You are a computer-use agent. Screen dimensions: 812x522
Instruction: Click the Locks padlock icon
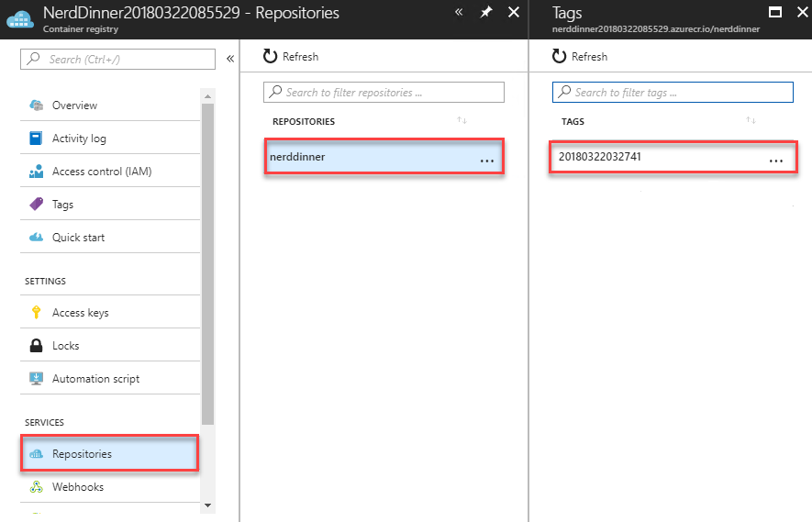pyautogui.click(x=37, y=346)
